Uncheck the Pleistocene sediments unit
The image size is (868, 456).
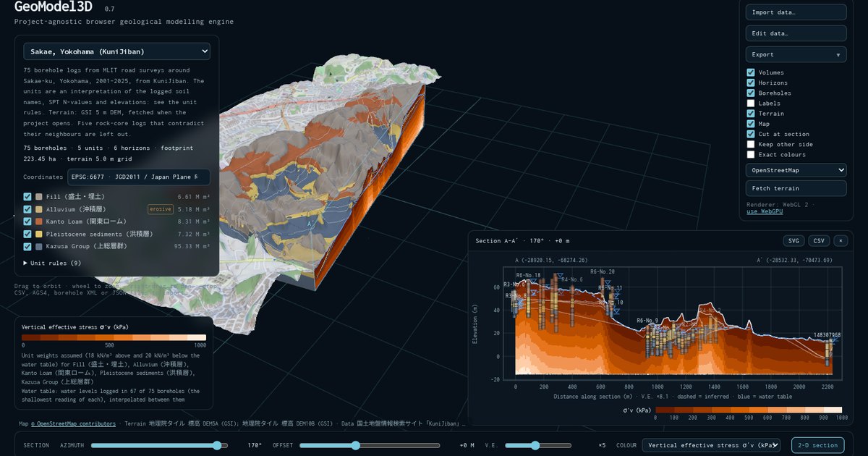[x=27, y=234]
